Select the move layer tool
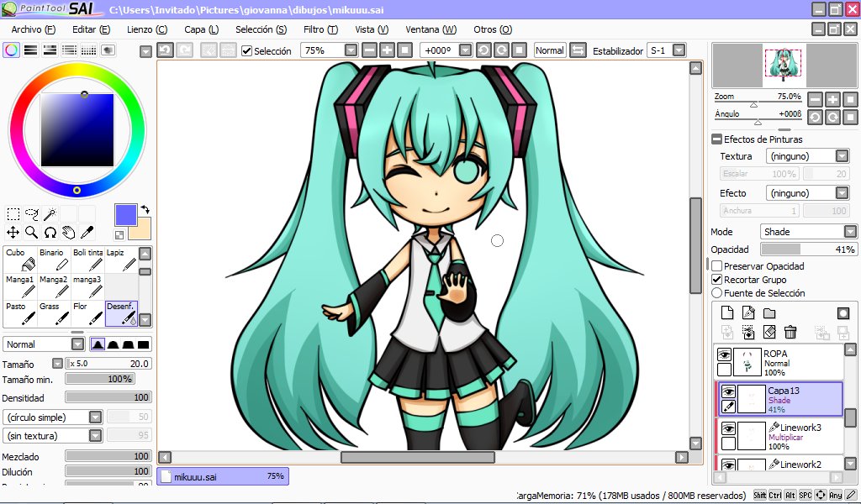 pos(13,233)
